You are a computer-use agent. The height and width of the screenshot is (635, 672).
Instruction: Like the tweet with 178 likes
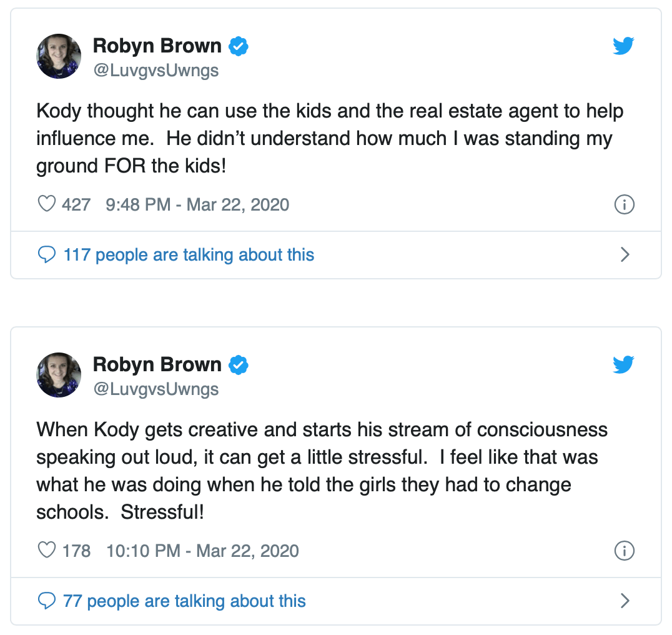[x=47, y=551]
